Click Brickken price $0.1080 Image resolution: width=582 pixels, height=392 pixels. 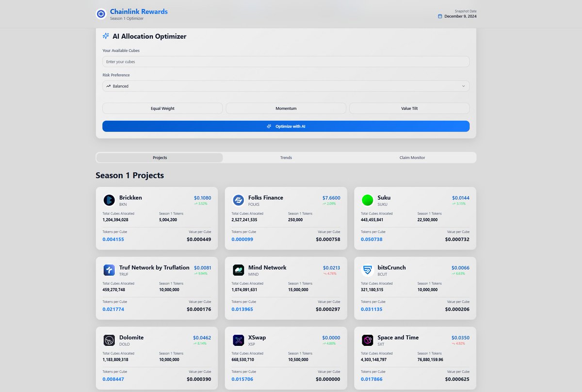202,198
